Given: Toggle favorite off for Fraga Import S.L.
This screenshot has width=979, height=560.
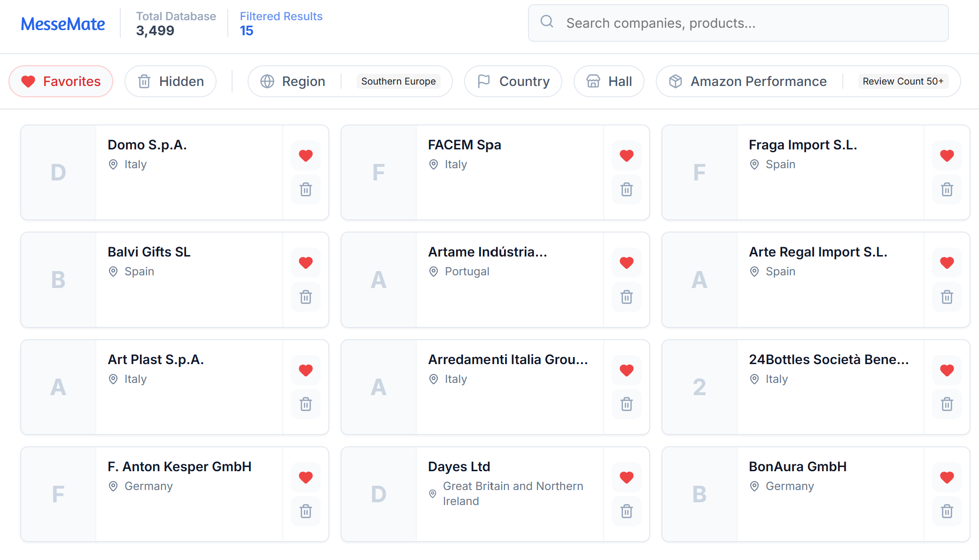Looking at the screenshot, I should tap(947, 155).
